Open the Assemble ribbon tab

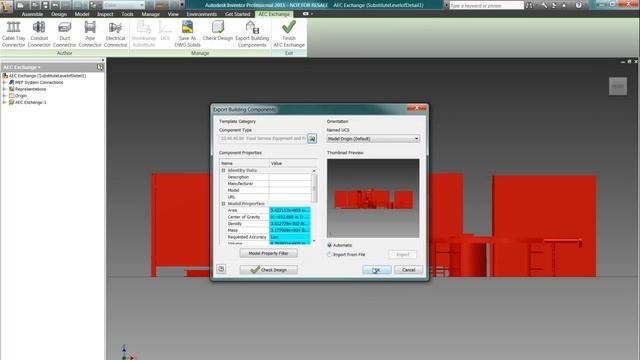coord(32,14)
